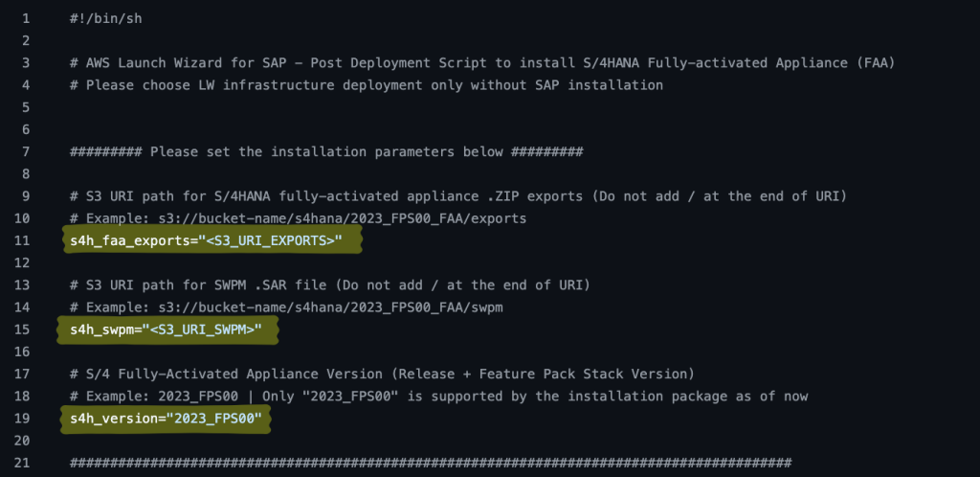Click line number 1 in gutter
Screen dimensions: 980x477
coord(26,19)
